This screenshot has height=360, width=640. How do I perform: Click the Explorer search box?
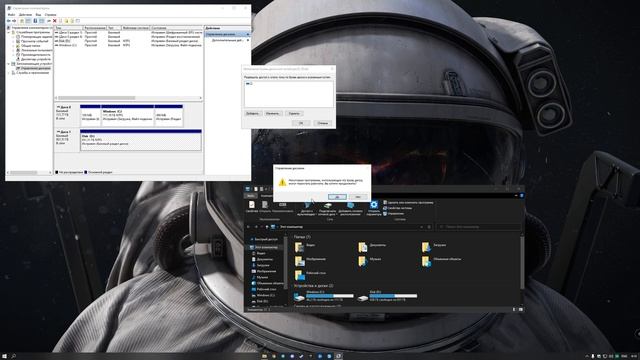click(x=478, y=227)
